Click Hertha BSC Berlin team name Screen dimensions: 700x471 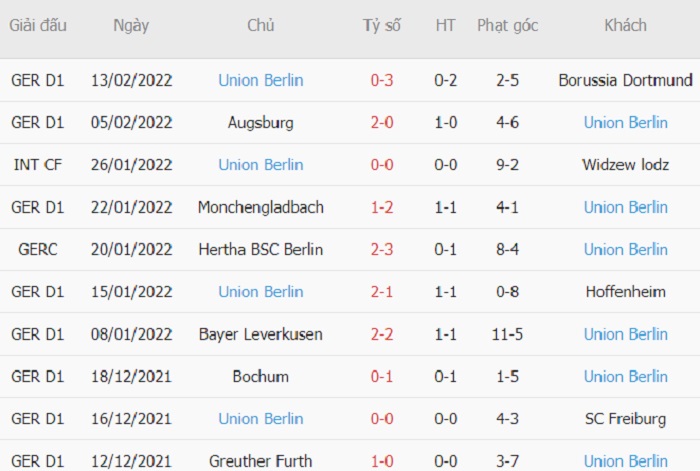click(261, 250)
